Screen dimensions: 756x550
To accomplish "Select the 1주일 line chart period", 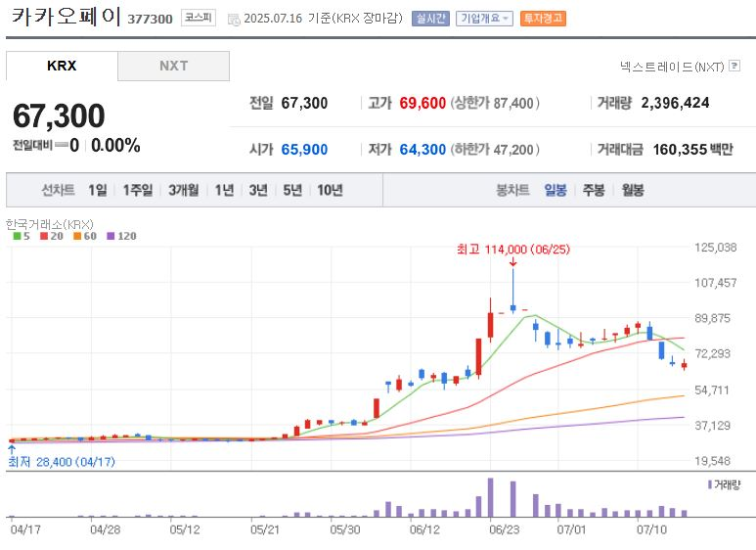I will (138, 190).
